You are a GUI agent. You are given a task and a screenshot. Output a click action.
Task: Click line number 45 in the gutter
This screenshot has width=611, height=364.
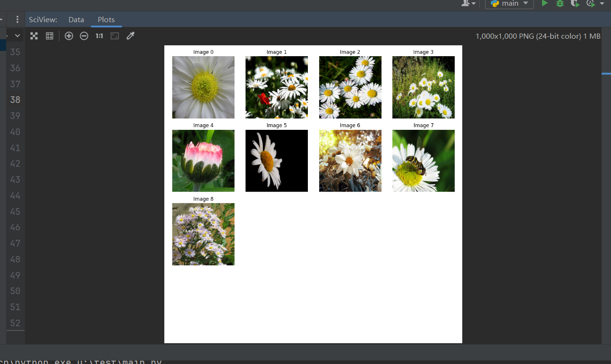click(x=15, y=211)
